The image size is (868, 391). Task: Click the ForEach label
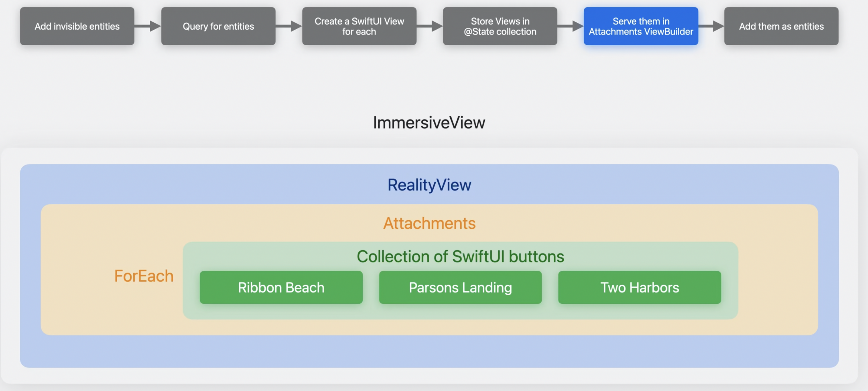coord(144,276)
